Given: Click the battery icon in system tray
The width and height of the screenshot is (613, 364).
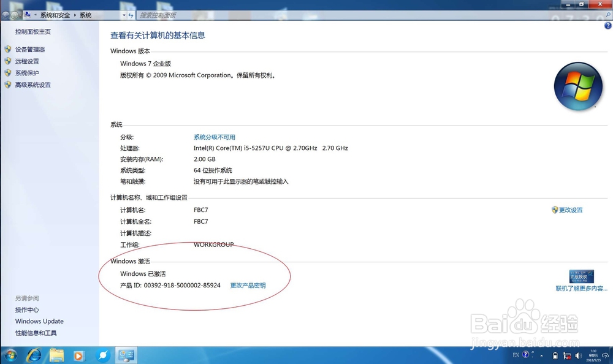Looking at the screenshot, I should point(555,355).
